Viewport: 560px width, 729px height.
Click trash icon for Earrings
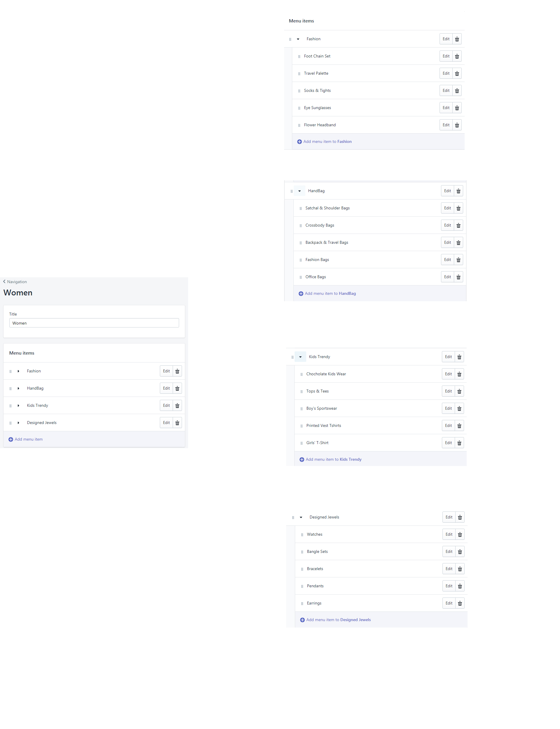point(460,603)
